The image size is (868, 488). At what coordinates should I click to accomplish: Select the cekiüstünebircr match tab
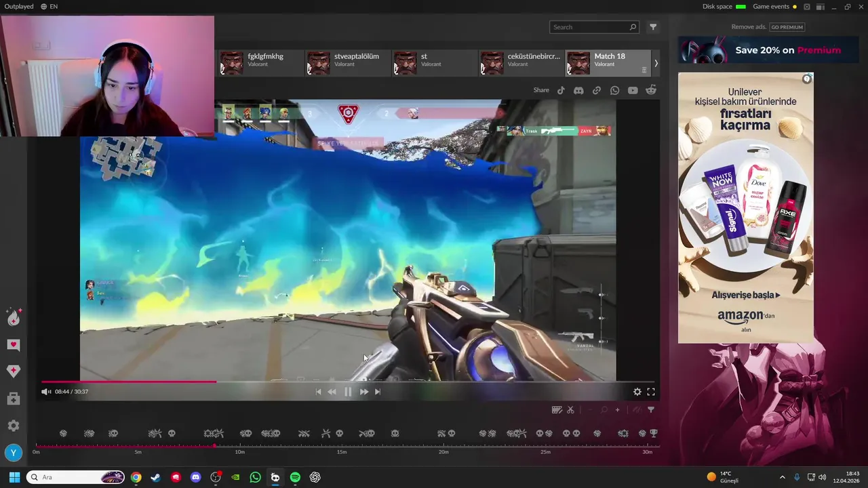click(521, 63)
